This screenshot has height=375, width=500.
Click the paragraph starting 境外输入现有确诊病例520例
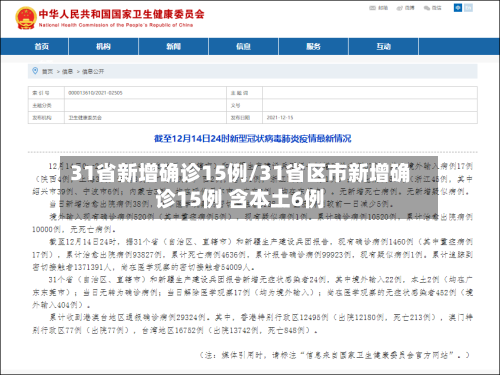coord(252,223)
